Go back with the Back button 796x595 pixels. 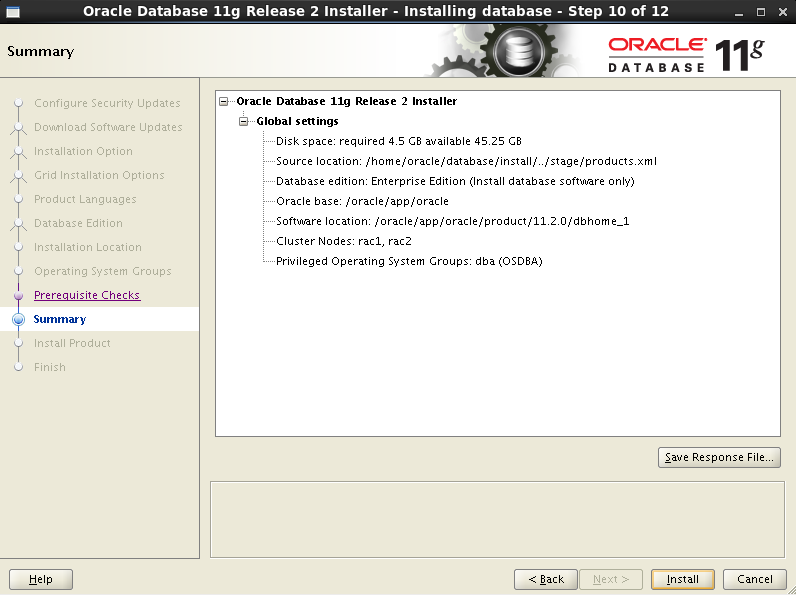click(x=546, y=579)
